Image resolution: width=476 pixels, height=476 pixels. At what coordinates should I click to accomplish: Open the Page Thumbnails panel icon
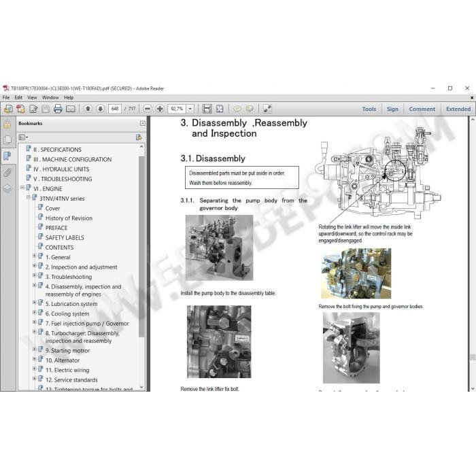pos(7,139)
